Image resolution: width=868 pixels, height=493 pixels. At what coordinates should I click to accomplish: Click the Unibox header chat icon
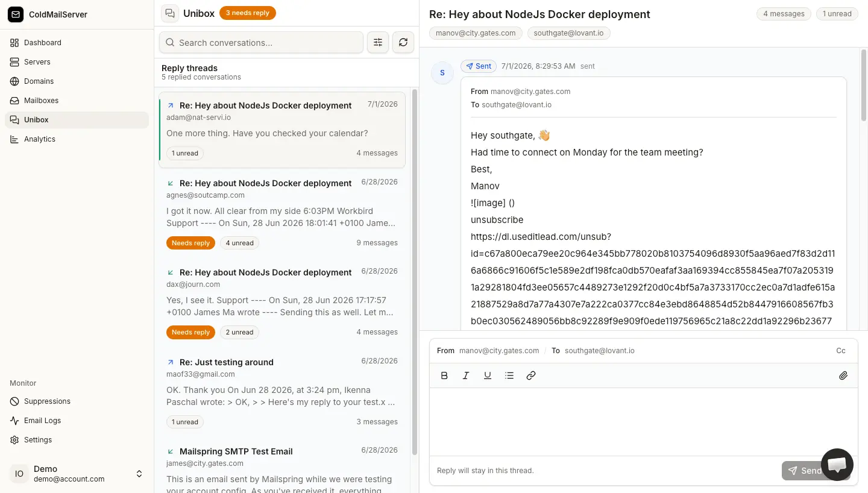(170, 13)
